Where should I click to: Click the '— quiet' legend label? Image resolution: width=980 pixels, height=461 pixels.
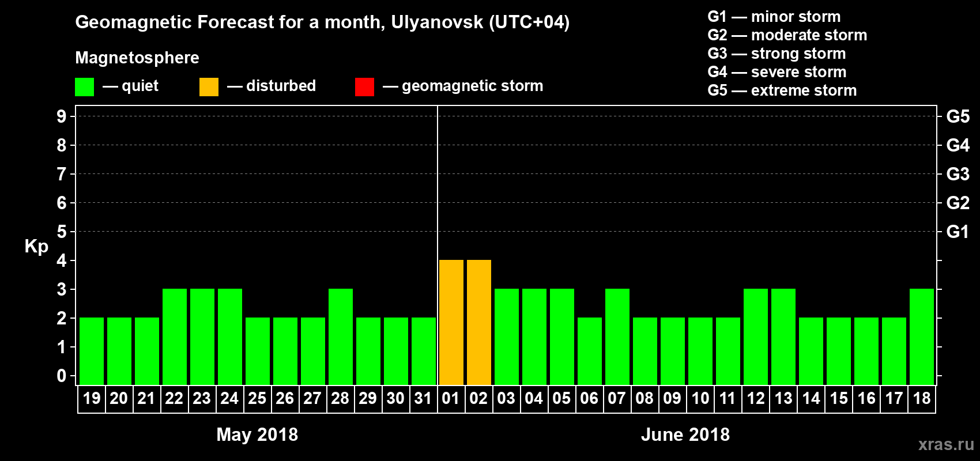point(130,86)
